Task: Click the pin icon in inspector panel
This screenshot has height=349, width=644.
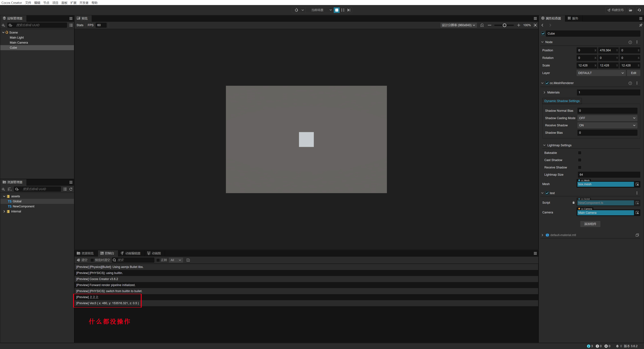Action: coord(640,25)
